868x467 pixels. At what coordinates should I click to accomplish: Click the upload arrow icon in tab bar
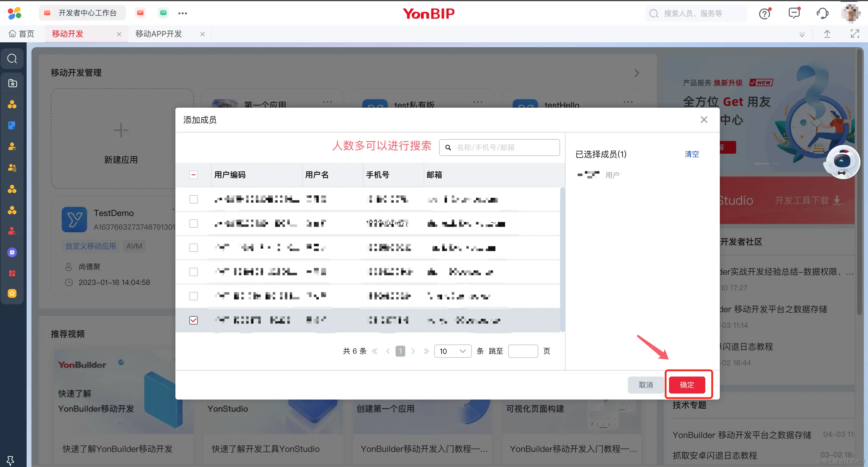click(827, 34)
